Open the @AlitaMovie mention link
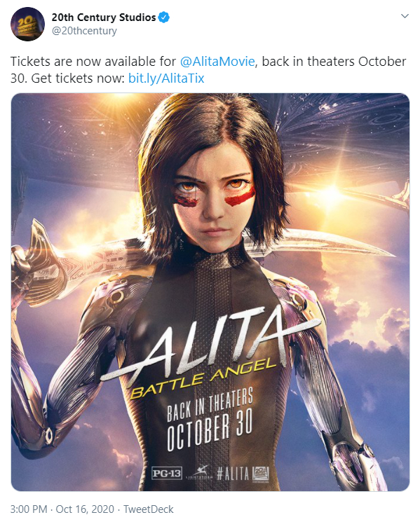This screenshot has height=522, width=420. pyautogui.click(x=217, y=62)
